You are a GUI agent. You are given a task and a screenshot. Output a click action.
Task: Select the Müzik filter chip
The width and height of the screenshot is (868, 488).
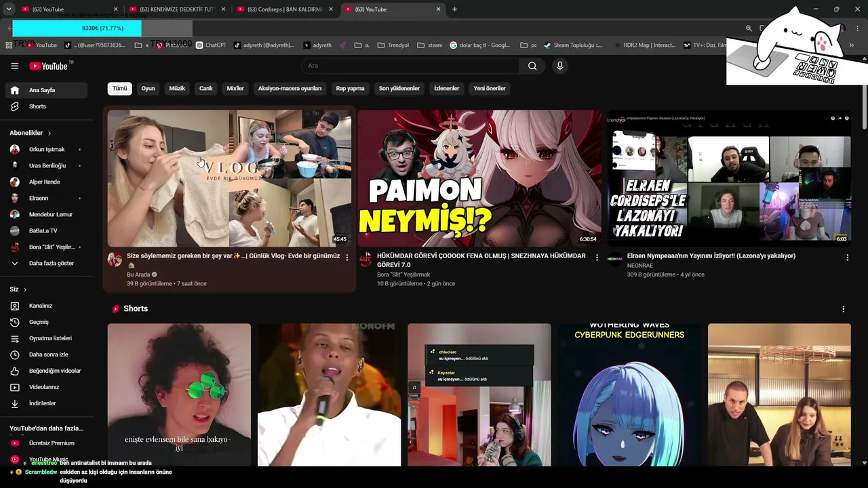(x=177, y=89)
